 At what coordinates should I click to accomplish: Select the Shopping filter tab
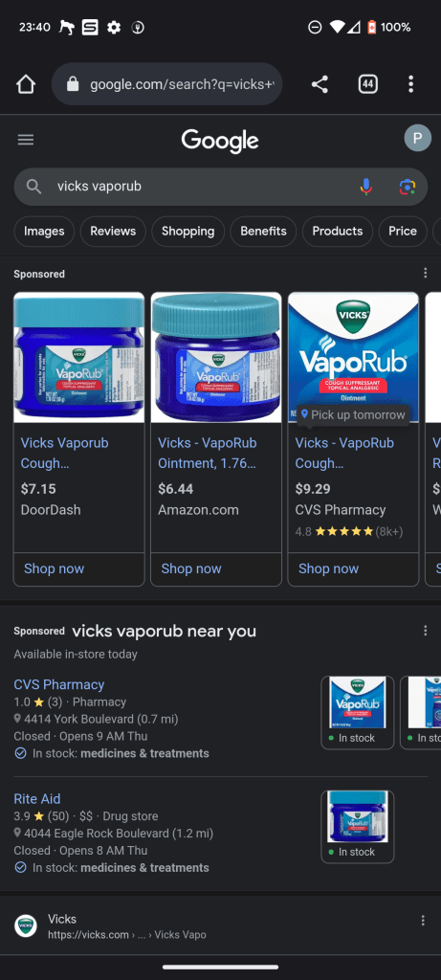coord(188,232)
